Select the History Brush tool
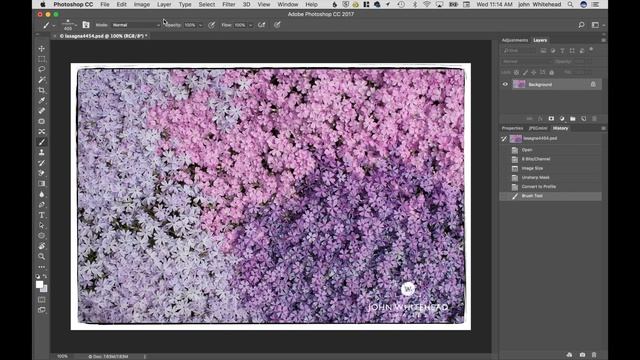 pyautogui.click(x=42, y=163)
